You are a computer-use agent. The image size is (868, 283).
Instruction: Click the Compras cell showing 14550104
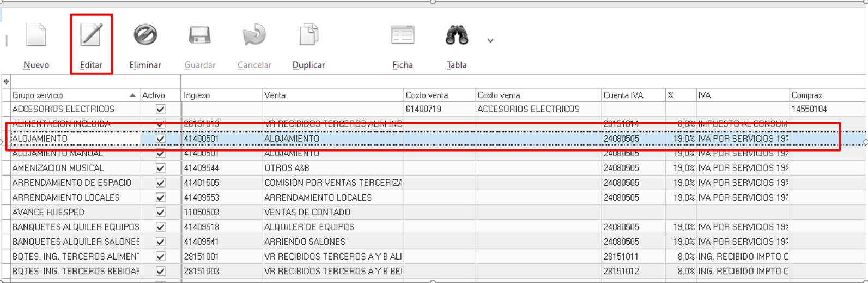coord(809,109)
